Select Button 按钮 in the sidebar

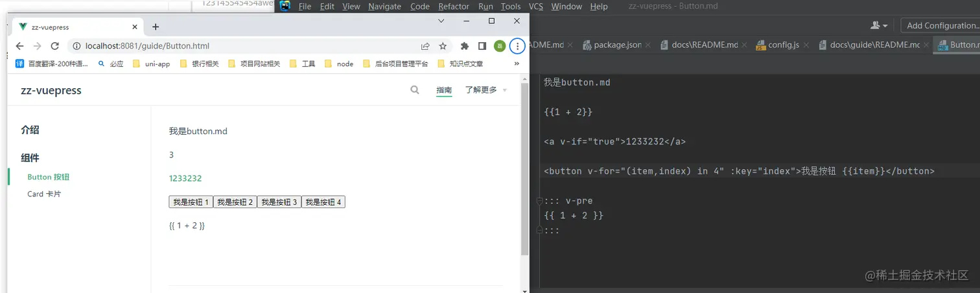click(x=48, y=177)
